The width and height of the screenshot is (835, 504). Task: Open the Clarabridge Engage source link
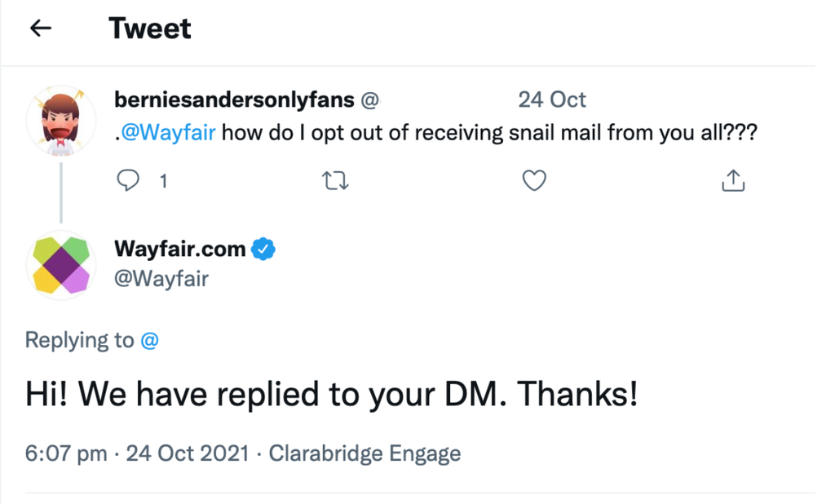(x=364, y=453)
